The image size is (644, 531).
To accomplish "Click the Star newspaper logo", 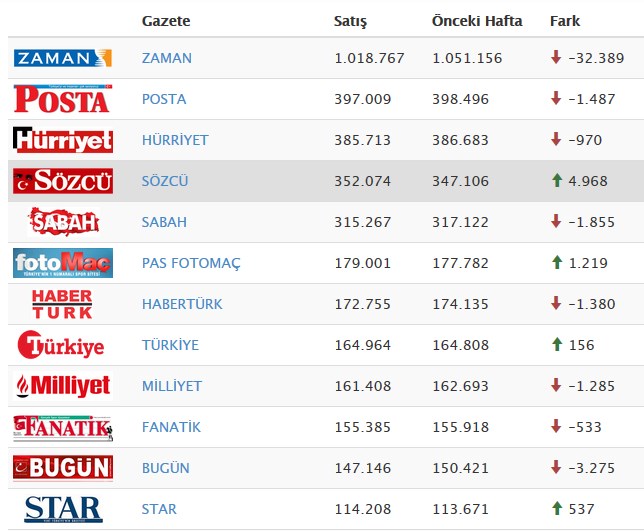I will [x=62, y=508].
